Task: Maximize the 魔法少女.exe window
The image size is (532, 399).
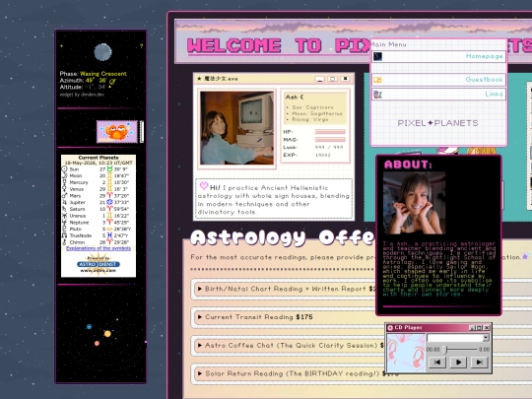Action: click(332, 79)
